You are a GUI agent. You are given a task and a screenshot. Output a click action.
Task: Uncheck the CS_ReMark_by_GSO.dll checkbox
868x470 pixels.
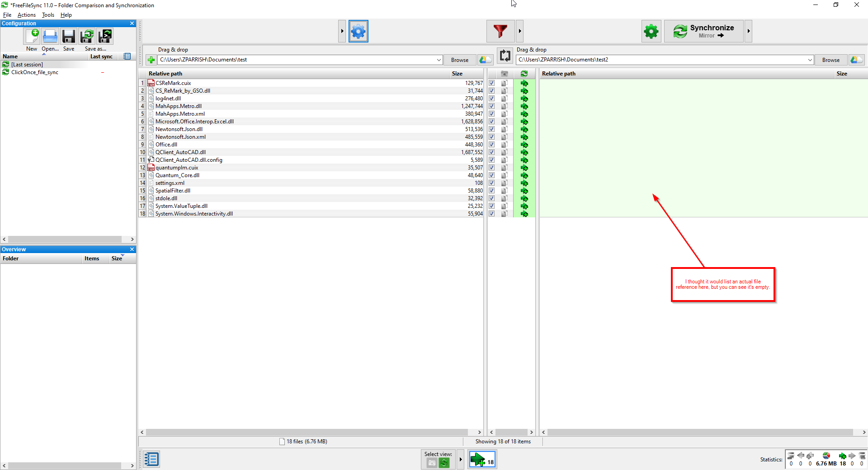pyautogui.click(x=491, y=91)
